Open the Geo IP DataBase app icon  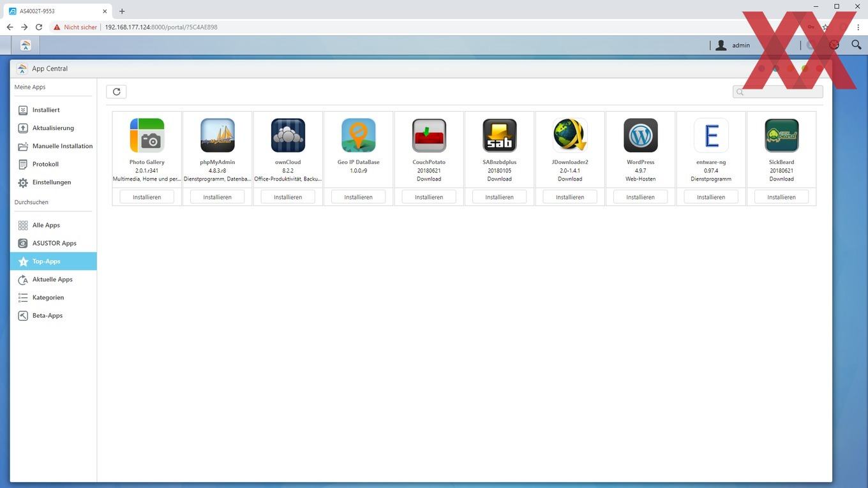tap(359, 135)
